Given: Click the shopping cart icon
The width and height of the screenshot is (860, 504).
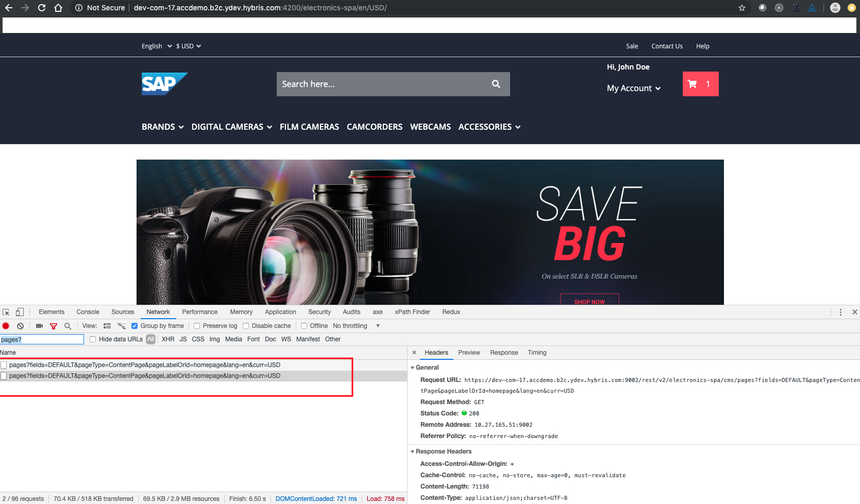Looking at the screenshot, I should pyautogui.click(x=693, y=84).
